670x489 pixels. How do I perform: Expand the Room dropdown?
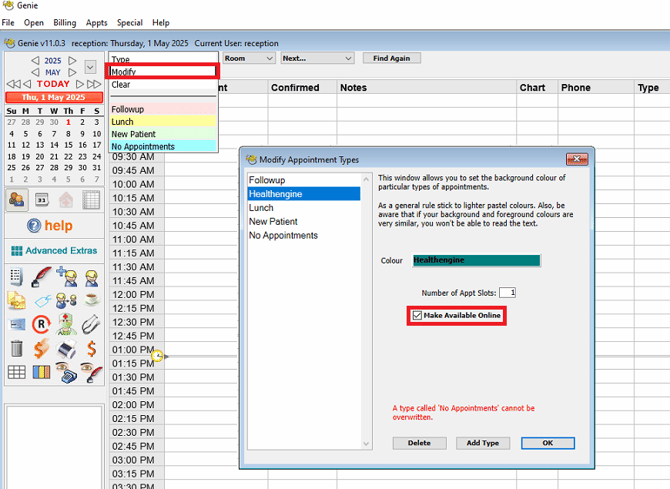pyautogui.click(x=248, y=59)
